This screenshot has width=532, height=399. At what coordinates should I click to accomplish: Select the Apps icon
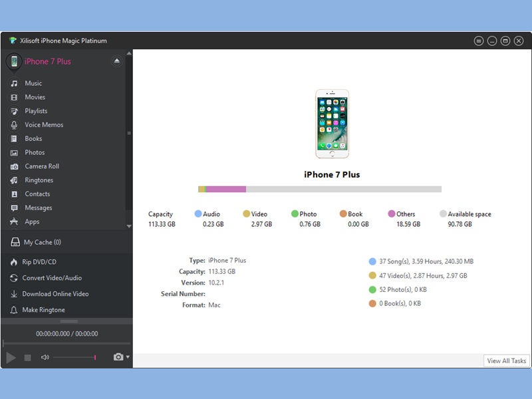point(14,221)
